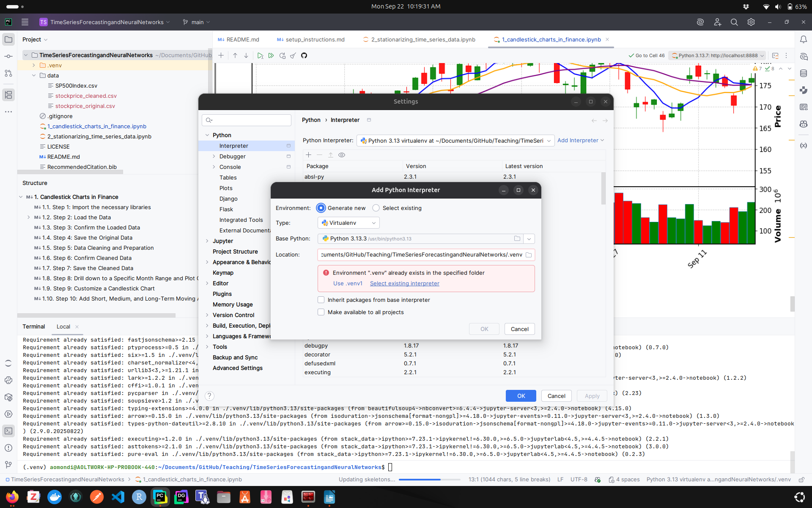Open the Database tool window icon
The height and width of the screenshot is (508, 812).
804,73
